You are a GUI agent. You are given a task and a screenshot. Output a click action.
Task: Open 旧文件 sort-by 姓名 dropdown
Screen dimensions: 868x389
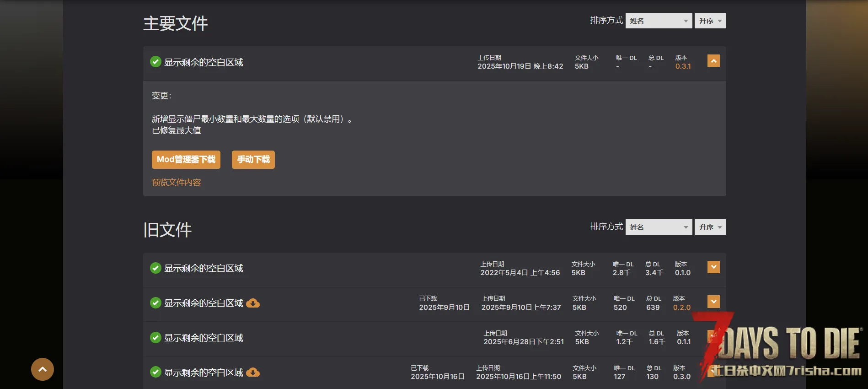(x=659, y=227)
